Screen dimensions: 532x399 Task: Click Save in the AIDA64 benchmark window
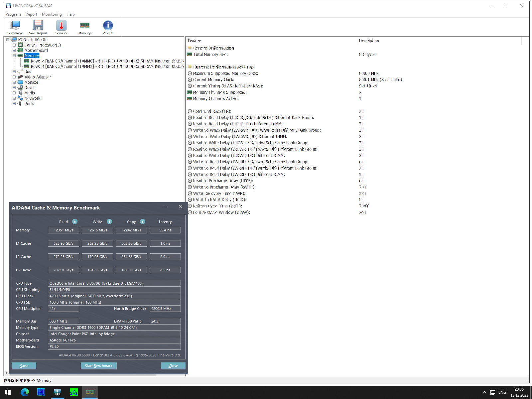click(x=24, y=366)
